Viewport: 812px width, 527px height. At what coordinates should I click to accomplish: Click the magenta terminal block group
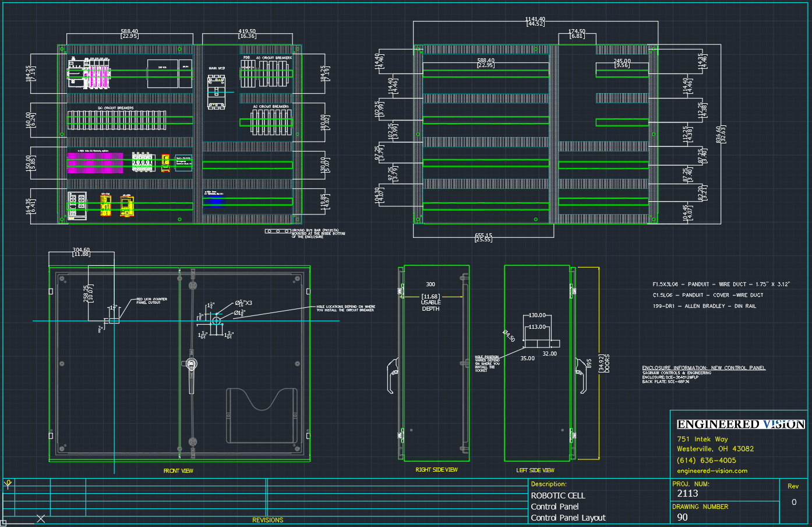click(x=95, y=163)
